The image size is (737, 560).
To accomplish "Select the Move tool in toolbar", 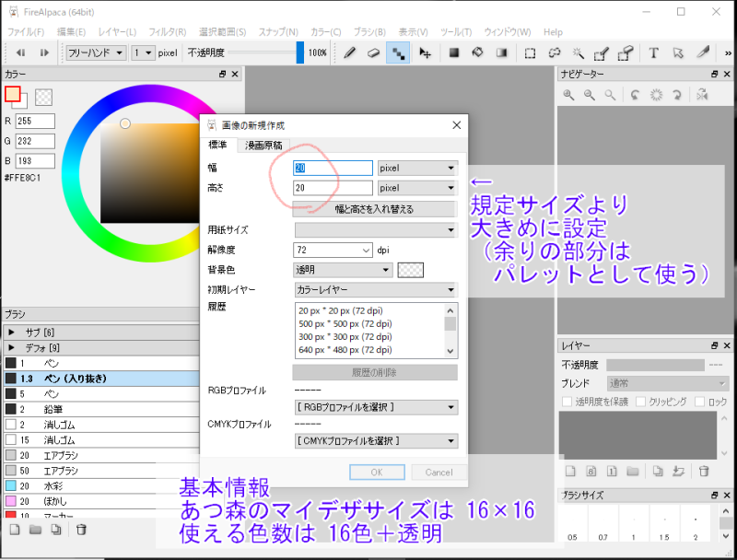I will click(x=425, y=52).
